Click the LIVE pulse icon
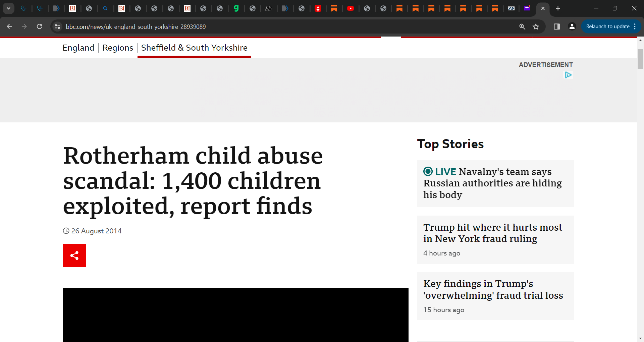Screen dimensions: 644x342 [x=428, y=171]
